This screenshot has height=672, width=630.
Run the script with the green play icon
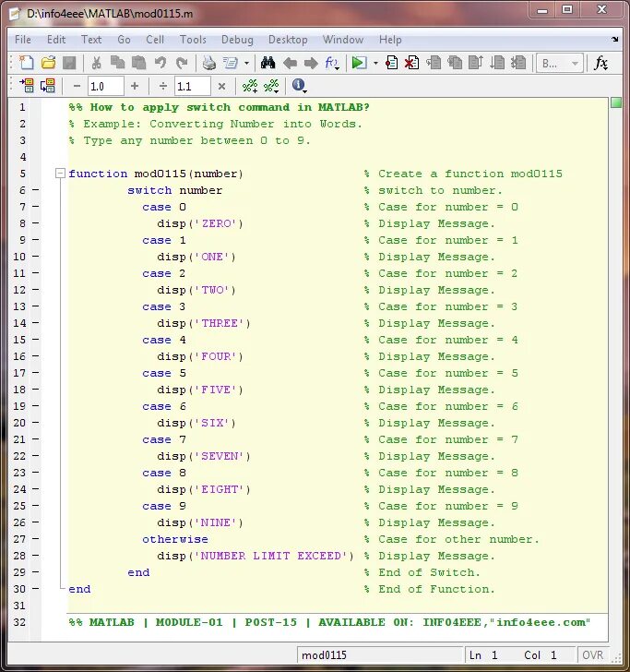[x=359, y=63]
